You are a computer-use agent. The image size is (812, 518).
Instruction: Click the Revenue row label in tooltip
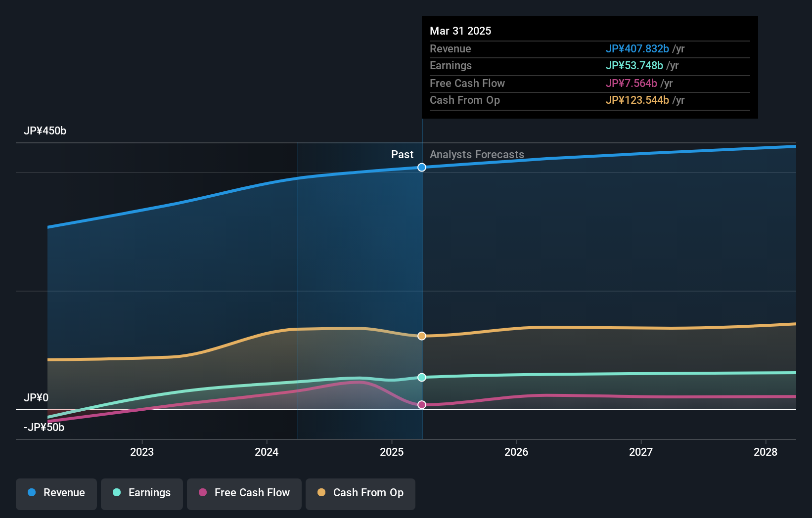451,49
